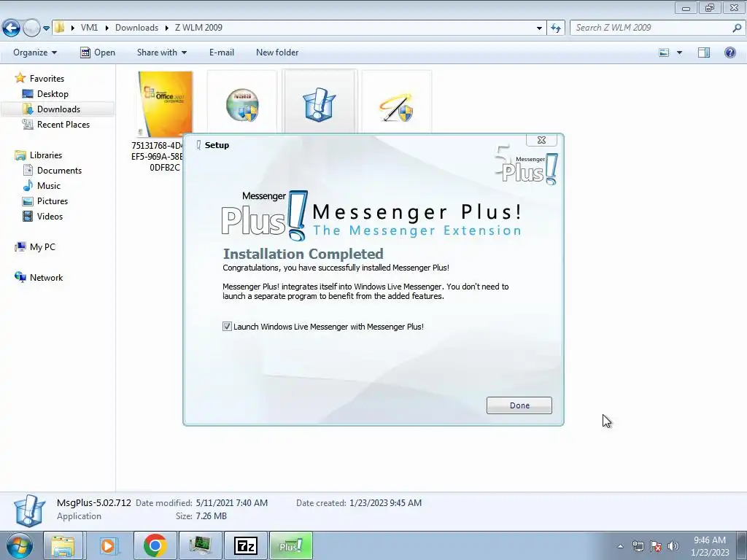Open the view options dropdown arrow
The width and height of the screenshot is (747, 560).
pyautogui.click(x=679, y=52)
